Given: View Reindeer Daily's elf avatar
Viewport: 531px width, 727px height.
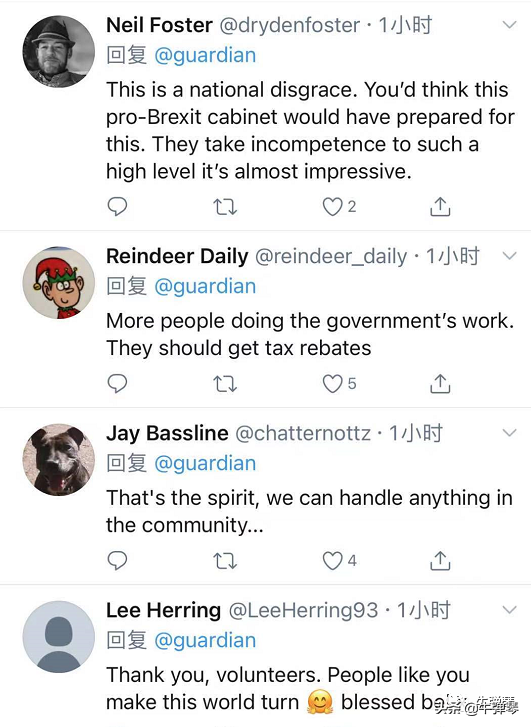Looking at the screenshot, I should tap(58, 282).
